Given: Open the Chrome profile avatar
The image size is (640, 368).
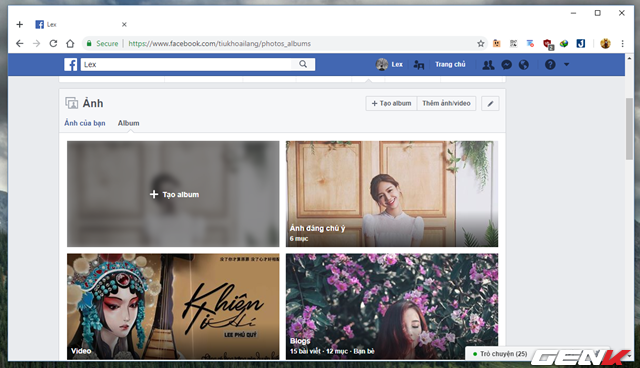Looking at the screenshot, I should [x=605, y=43].
